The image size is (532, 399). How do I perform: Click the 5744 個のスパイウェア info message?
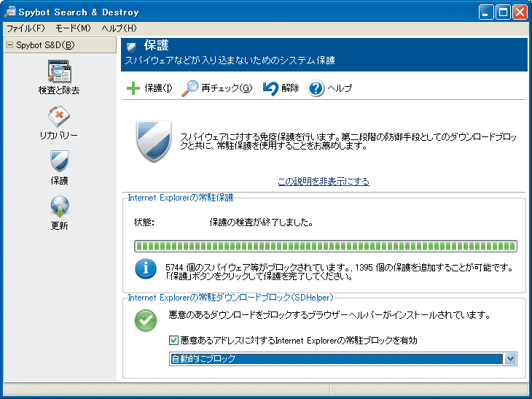coord(340,272)
